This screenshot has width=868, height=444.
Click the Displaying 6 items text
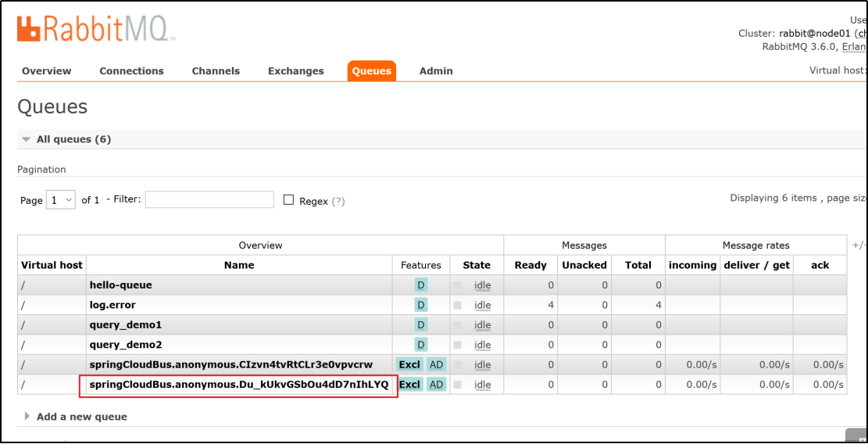coord(774,198)
